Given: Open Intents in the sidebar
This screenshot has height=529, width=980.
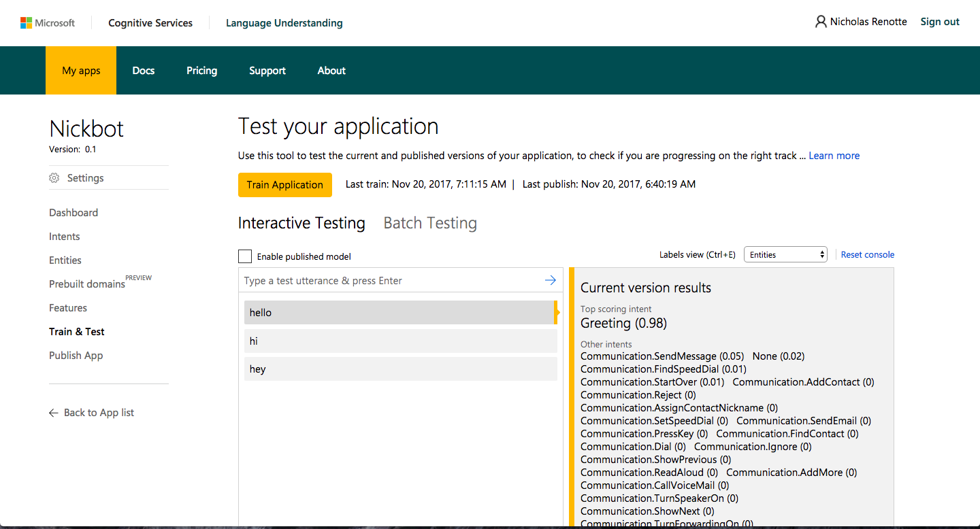Looking at the screenshot, I should (x=65, y=237).
